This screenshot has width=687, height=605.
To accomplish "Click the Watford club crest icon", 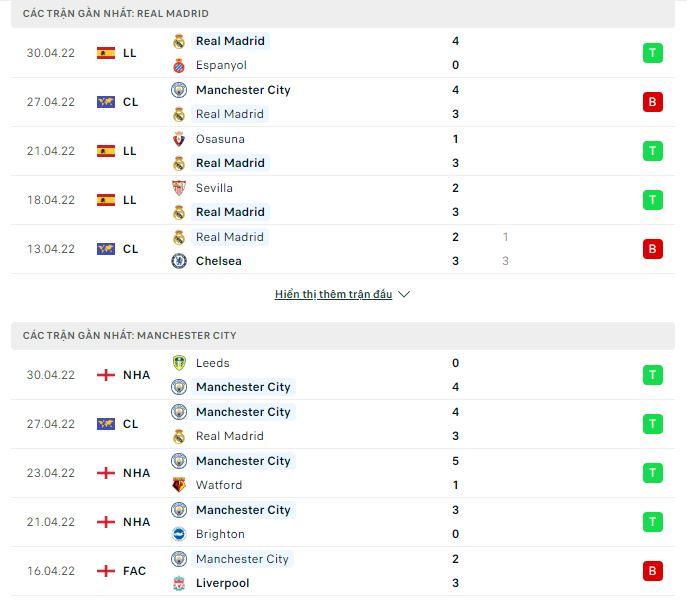I will click(179, 485).
